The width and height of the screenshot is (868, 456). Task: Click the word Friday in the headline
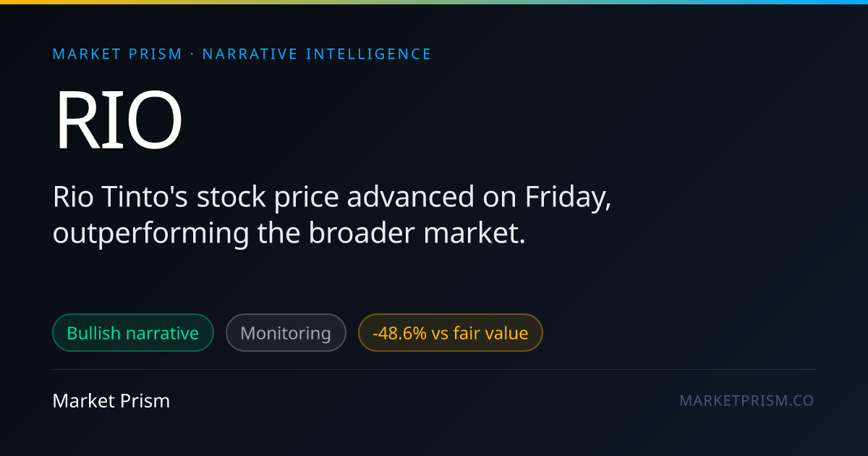[x=568, y=198]
